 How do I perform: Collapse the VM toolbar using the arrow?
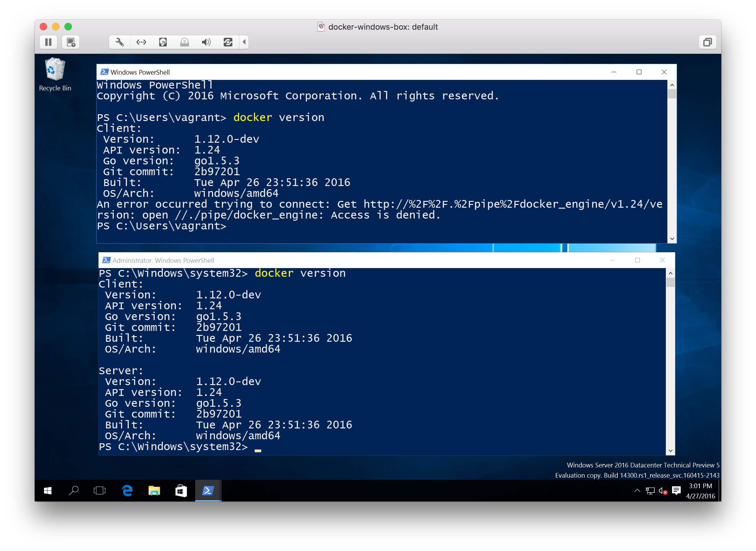coord(244,42)
